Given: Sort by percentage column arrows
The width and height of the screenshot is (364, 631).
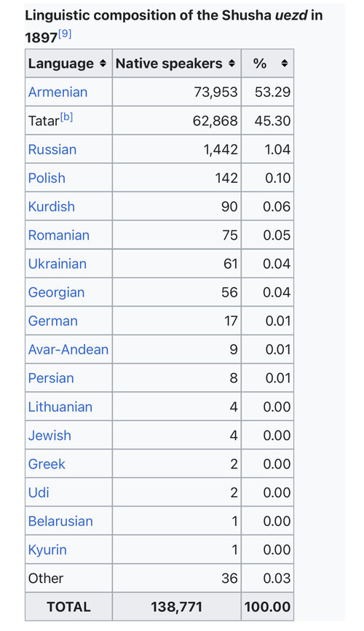Looking at the screenshot, I should point(285,63).
